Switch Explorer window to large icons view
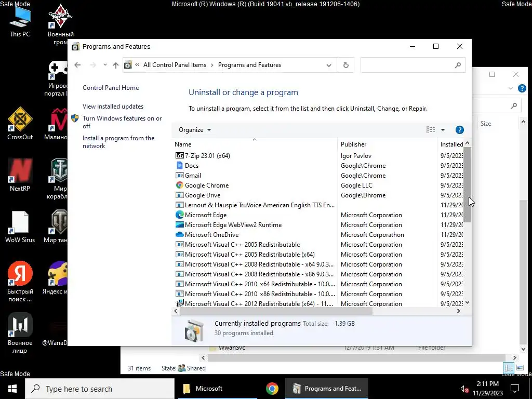The height and width of the screenshot is (399, 532). click(520, 368)
